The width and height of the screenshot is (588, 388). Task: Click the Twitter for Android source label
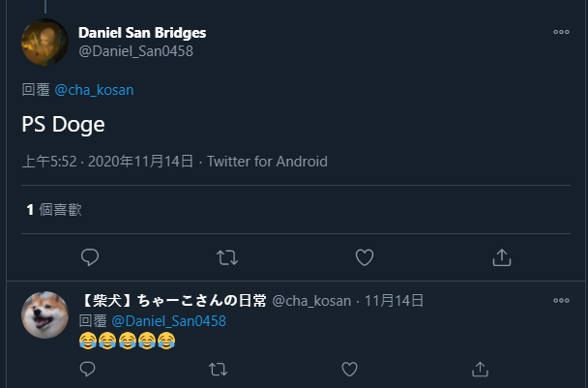click(x=267, y=162)
